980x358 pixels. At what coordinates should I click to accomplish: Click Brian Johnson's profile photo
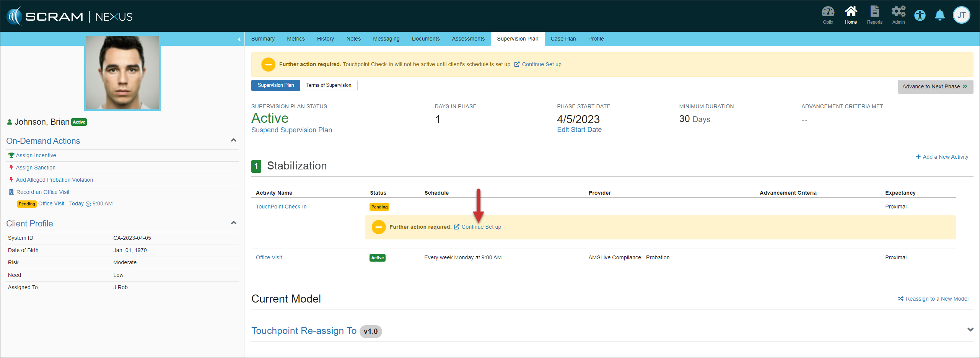pyautogui.click(x=122, y=73)
